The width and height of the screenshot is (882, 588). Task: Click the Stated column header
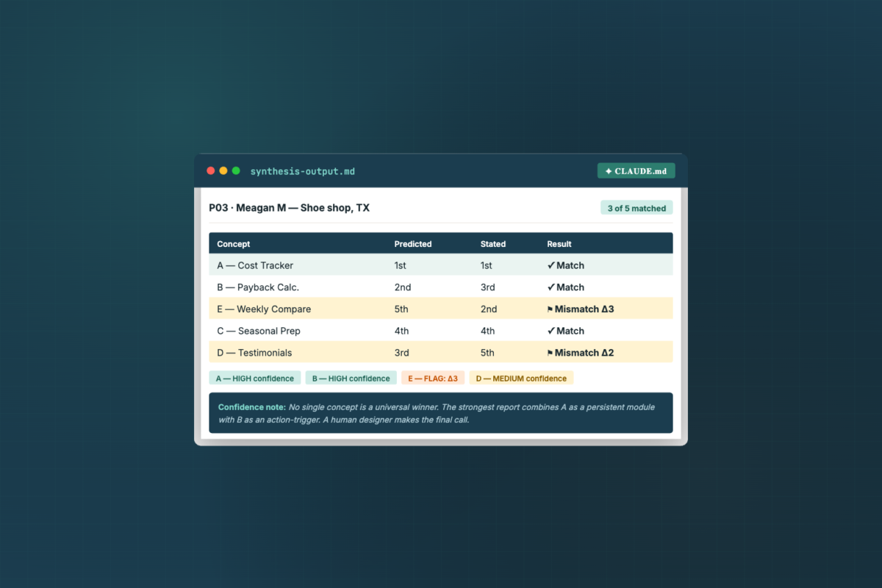[493, 244]
